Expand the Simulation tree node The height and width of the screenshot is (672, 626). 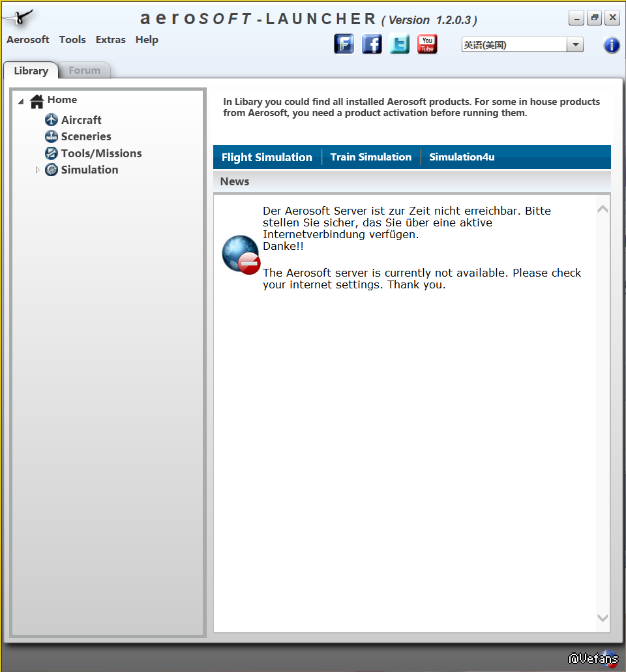pos(37,170)
